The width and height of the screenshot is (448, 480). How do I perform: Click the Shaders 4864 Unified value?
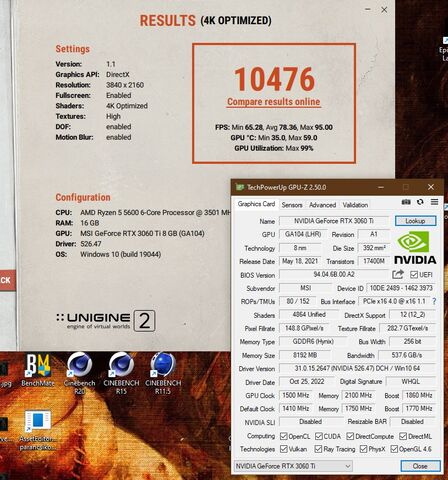(x=309, y=314)
